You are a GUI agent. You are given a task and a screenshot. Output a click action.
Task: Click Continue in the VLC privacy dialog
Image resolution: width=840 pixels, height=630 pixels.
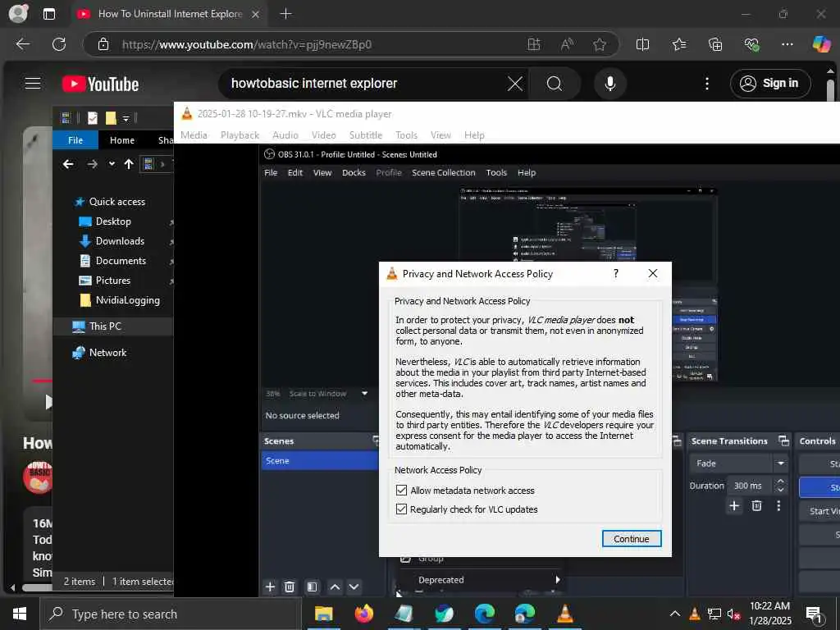(632, 538)
